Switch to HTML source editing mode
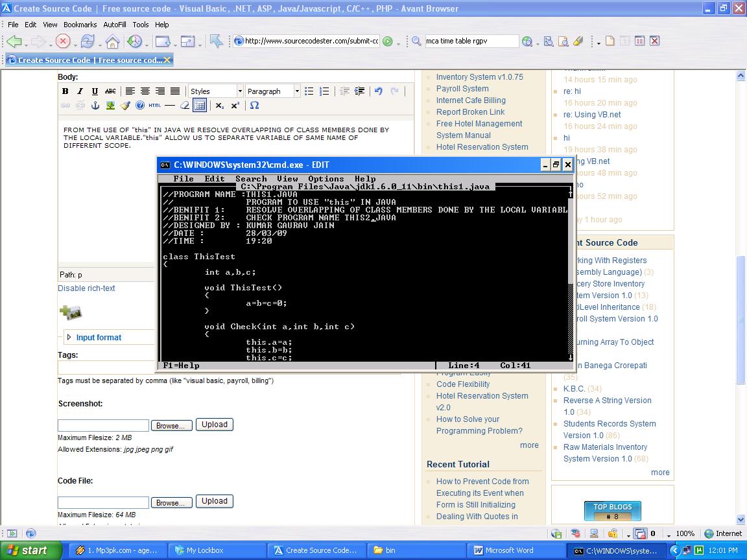The height and width of the screenshot is (560, 747). (155, 106)
